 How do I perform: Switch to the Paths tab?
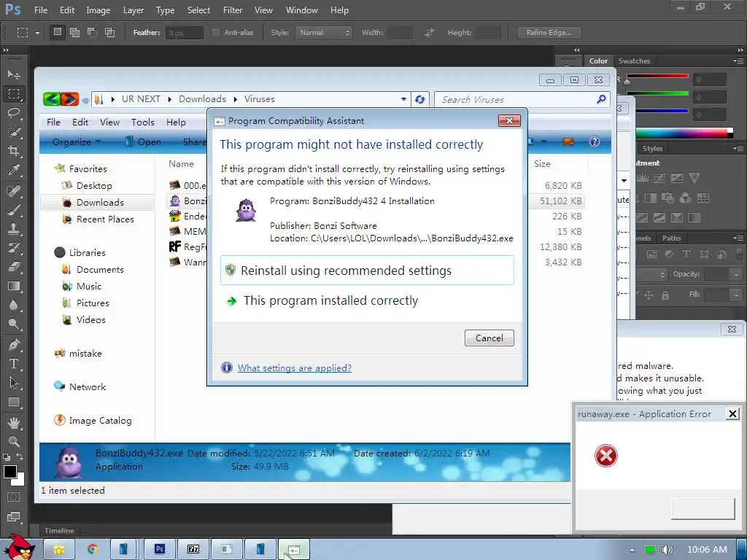(x=671, y=238)
